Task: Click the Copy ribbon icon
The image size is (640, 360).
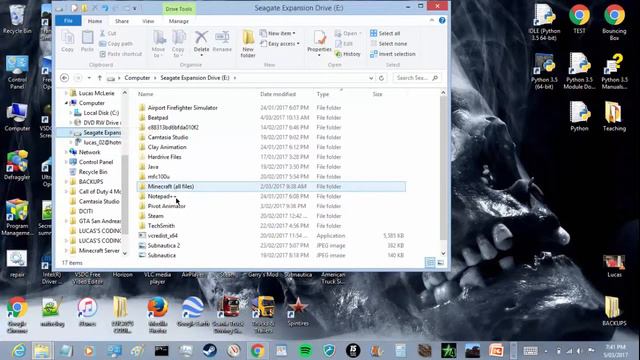Action: point(67,41)
